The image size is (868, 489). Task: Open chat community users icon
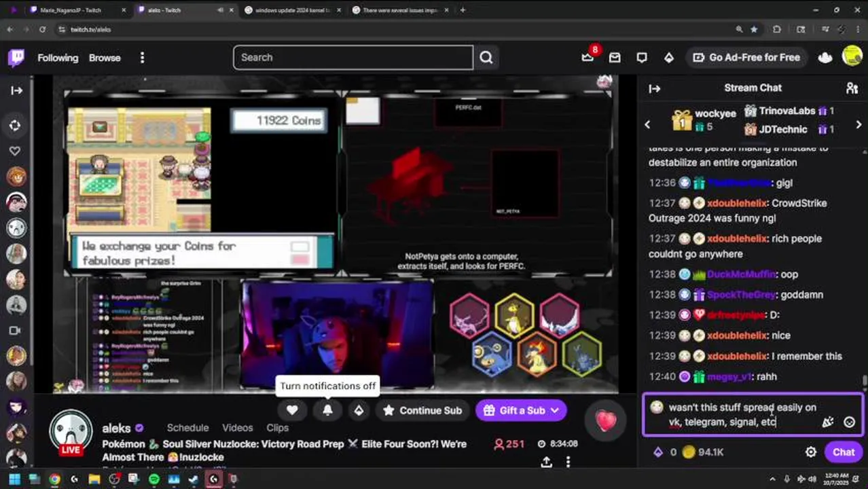[852, 88]
